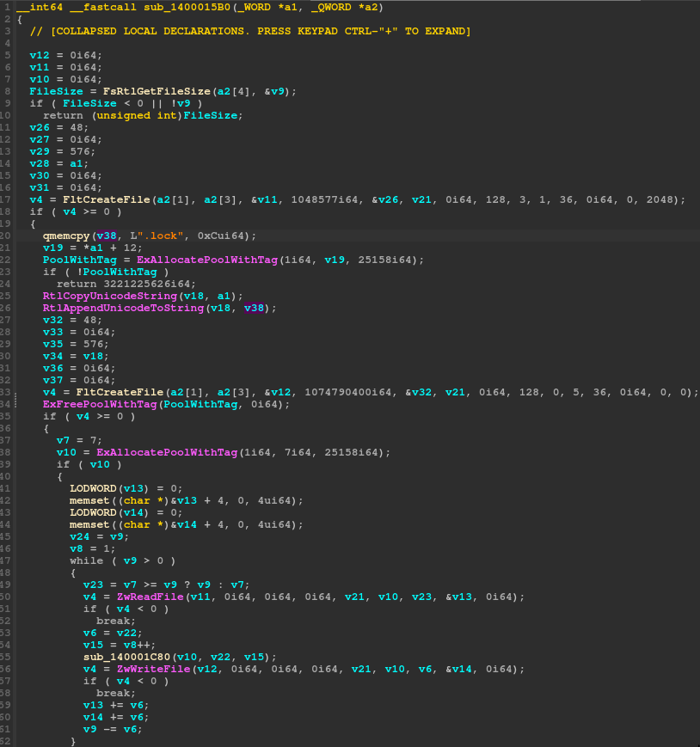Click RtlCopyUnicodeString function name
700x747 pixels.
[x=109, y=296]
